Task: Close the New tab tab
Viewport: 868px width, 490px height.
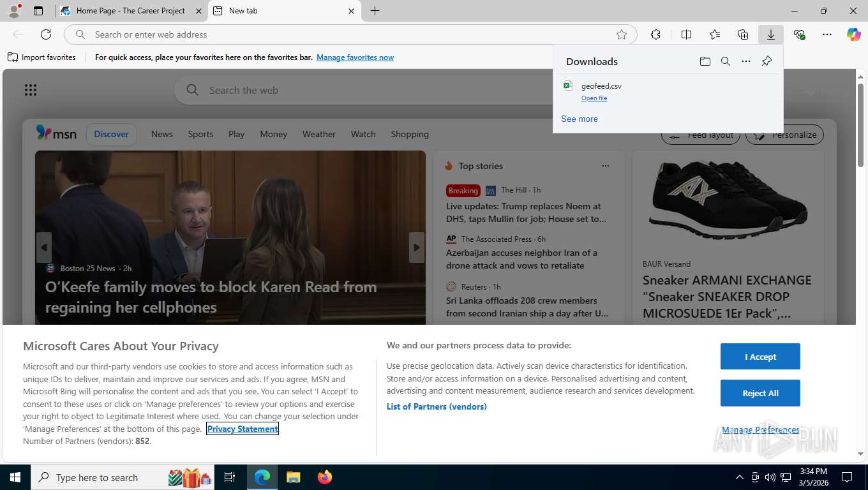Action: point(351,11)
